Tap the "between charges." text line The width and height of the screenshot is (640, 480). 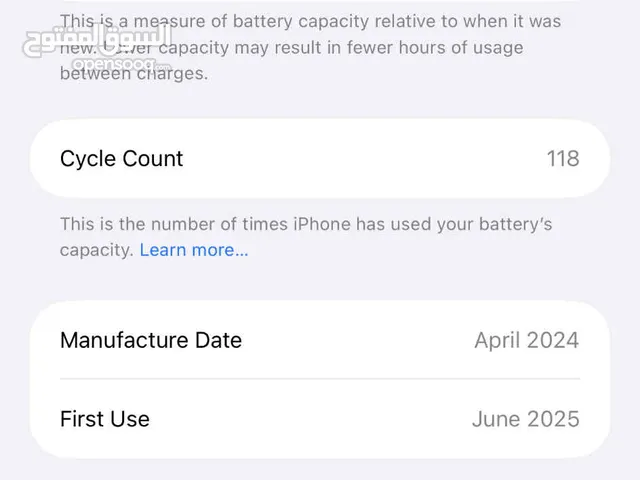(x=134, y=74)
